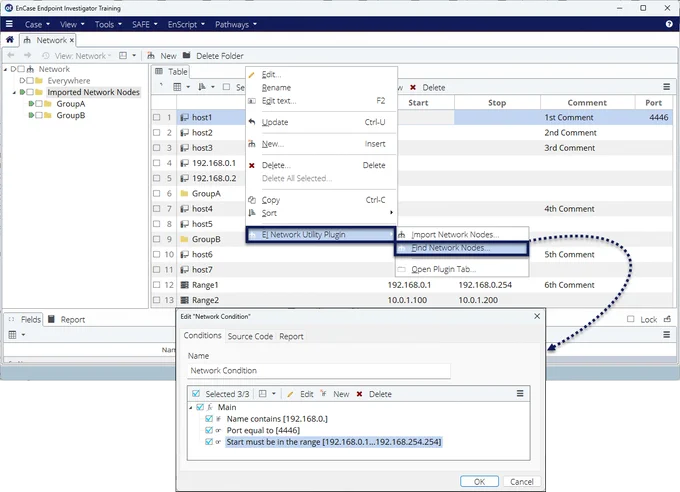Go forward with the right arrow
The height and width of the screenshot is (492, 680).
(x=27, y=56)
